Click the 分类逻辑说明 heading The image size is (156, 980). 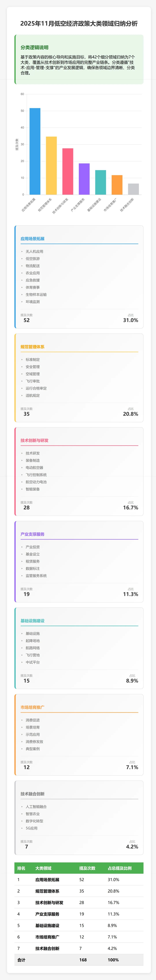pyautogui.click(x=34, y=48)
